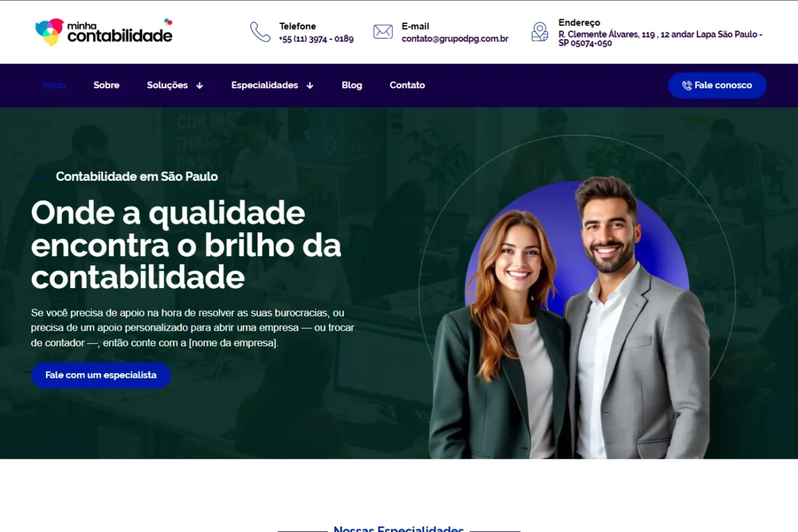The image size is (798, 532).
Task: Expand the Especialidades dropdown arrow
Action: pos(310,86)
